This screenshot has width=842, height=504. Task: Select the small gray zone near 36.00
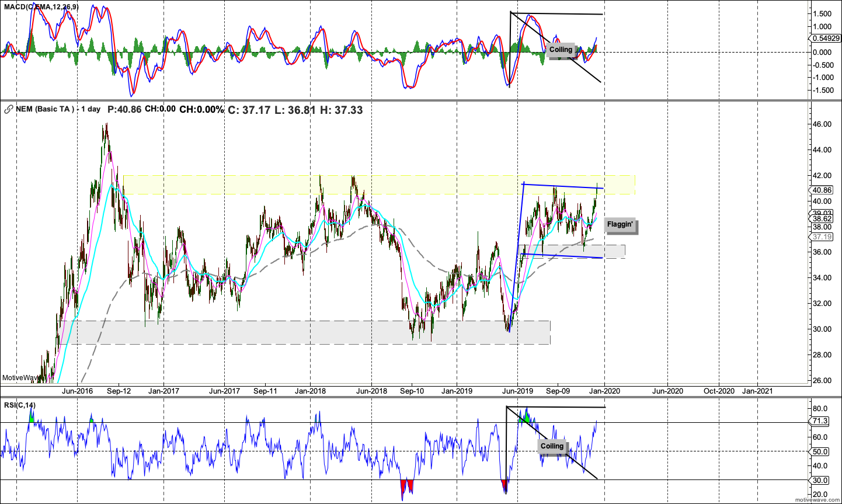(x=572, y=251)
